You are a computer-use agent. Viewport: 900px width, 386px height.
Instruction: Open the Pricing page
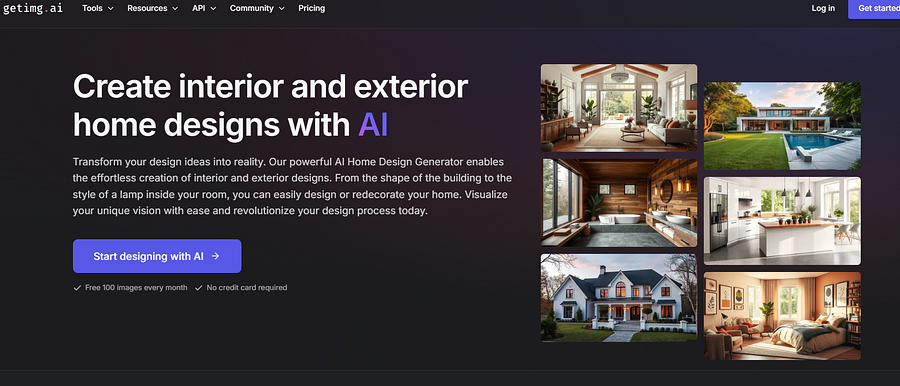(x=312, y=8)
